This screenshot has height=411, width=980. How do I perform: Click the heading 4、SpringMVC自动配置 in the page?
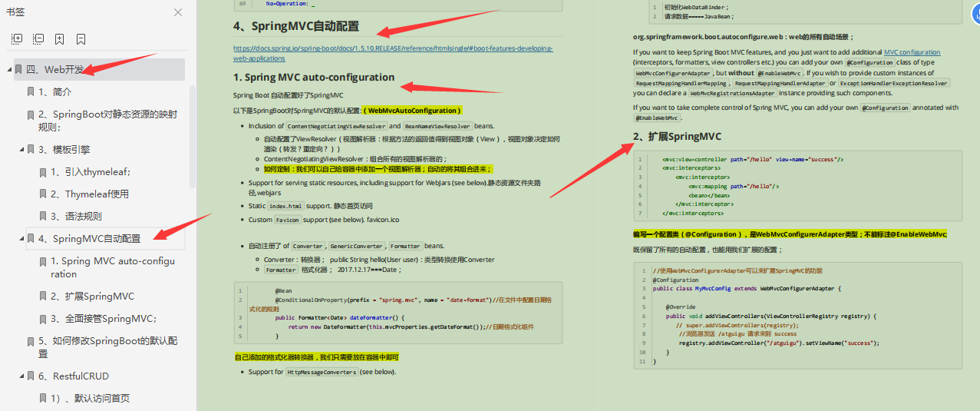pos(296,26)
